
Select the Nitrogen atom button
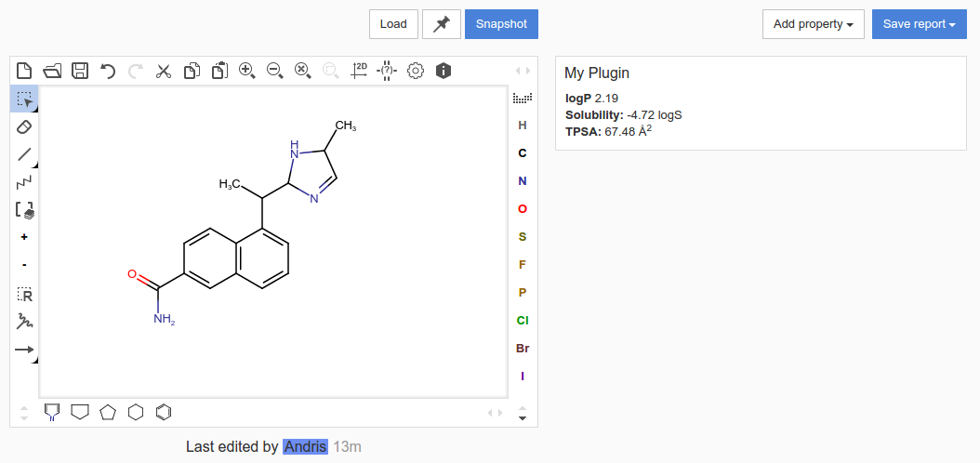click(523, 180)
